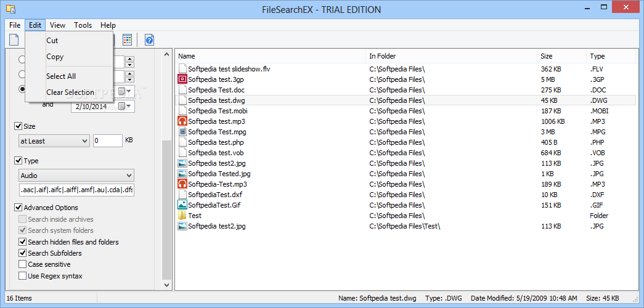Choose Cut from the Edit menu
This screenshot has width=644, height=308.
pos(69,40)
